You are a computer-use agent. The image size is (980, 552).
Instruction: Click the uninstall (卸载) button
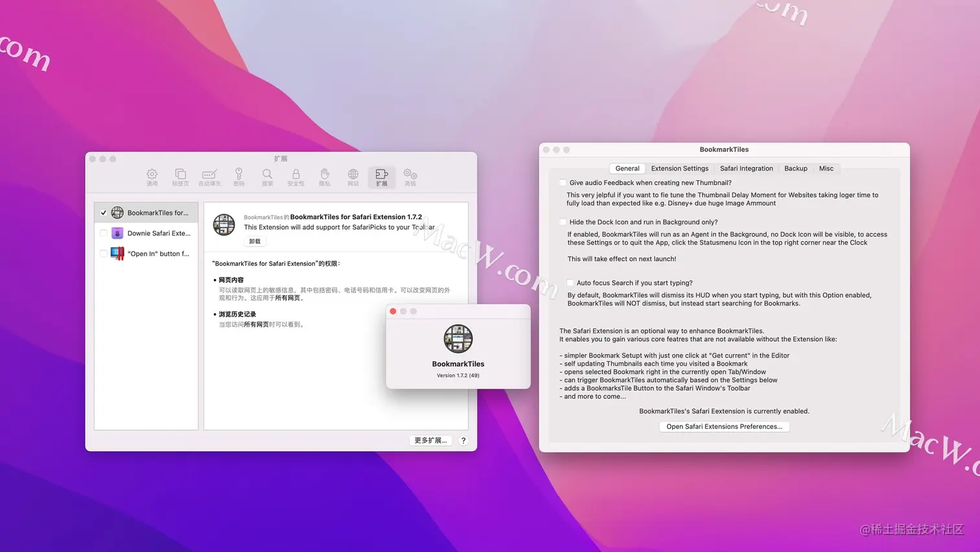(x=255, y=241)
